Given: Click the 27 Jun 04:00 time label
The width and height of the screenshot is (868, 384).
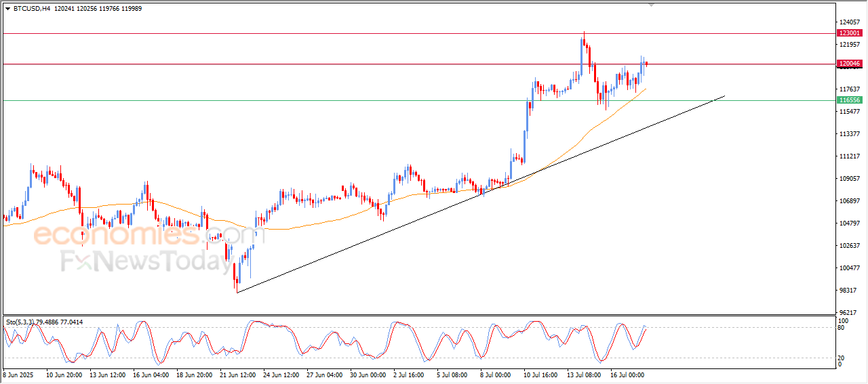Looking at the screenshot, I should click(x=325, y=374).
